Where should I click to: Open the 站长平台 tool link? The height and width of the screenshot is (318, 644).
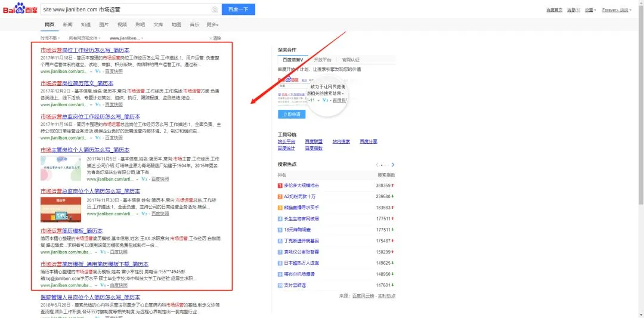click(286, 141)
